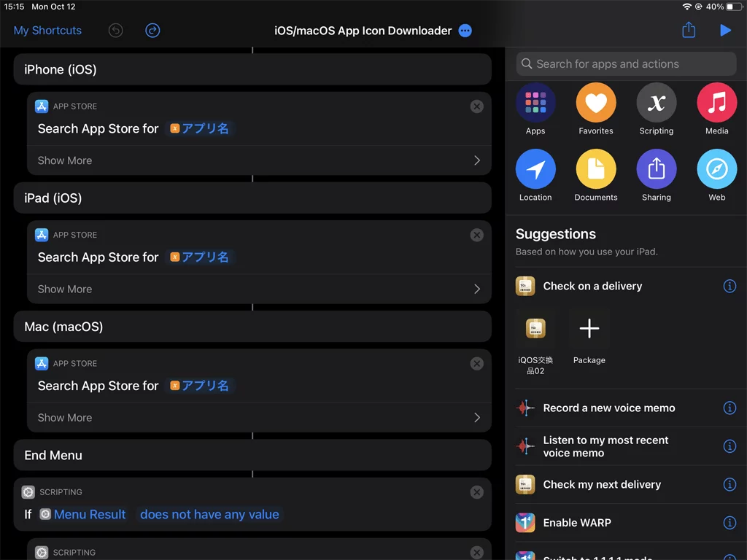The height and width of the screenshot is (560, 747).
Task: Open the Media music category
Action: (717, 102)
